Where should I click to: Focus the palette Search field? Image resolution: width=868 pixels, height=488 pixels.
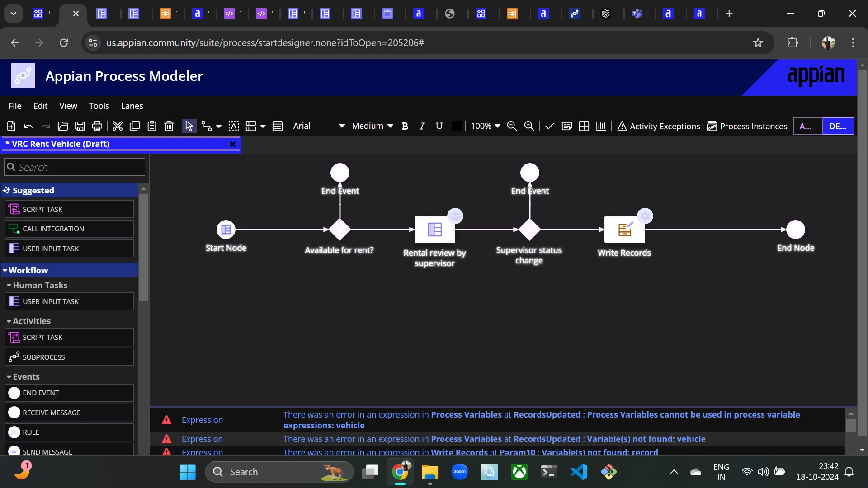click(x=75, y=167)
